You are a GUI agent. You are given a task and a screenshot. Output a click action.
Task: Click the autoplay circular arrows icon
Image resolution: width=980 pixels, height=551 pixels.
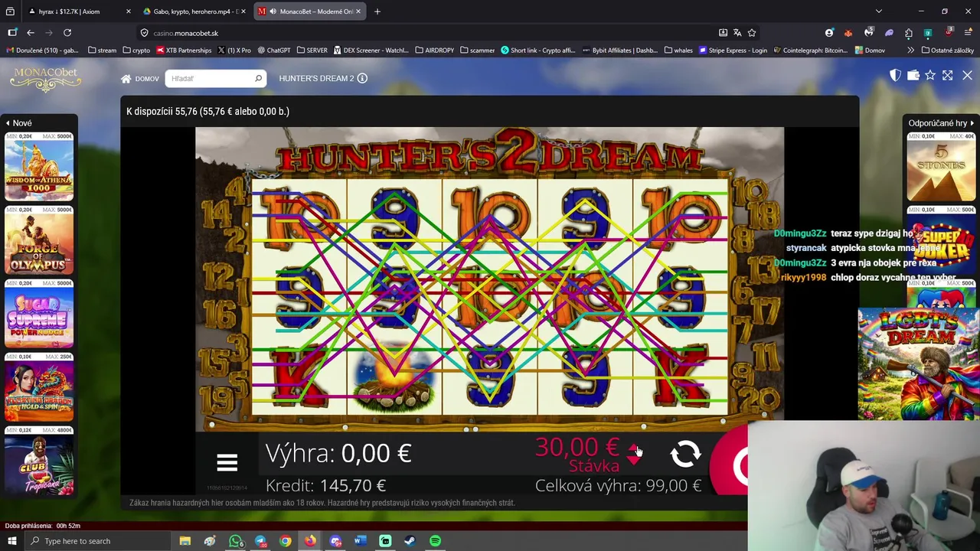[x=685, y=455]
